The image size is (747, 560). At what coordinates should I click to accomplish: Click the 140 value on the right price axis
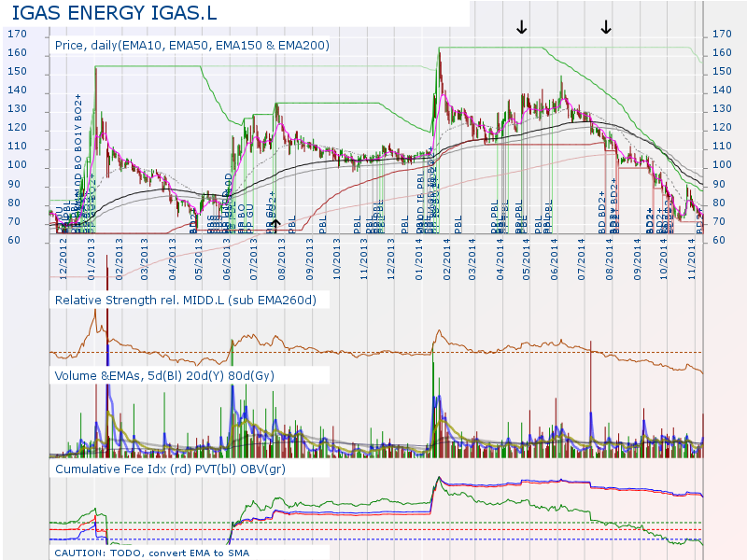722,90
